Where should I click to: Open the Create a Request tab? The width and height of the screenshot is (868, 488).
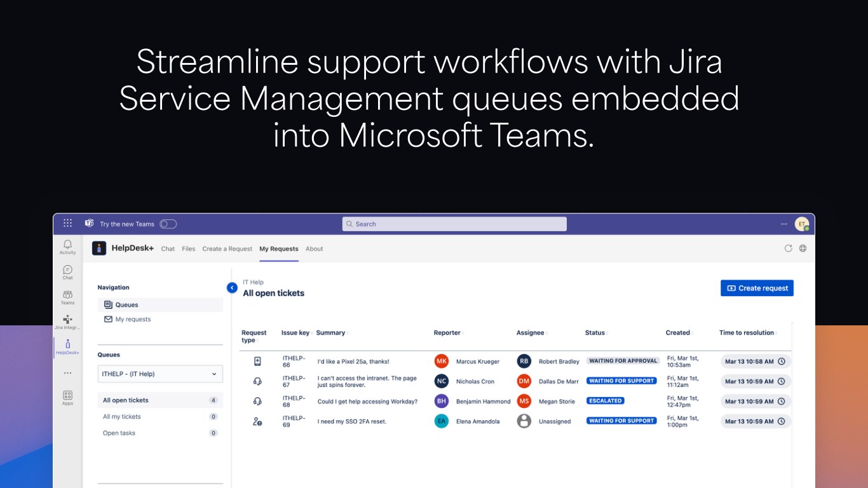click(x=227, y=249)
